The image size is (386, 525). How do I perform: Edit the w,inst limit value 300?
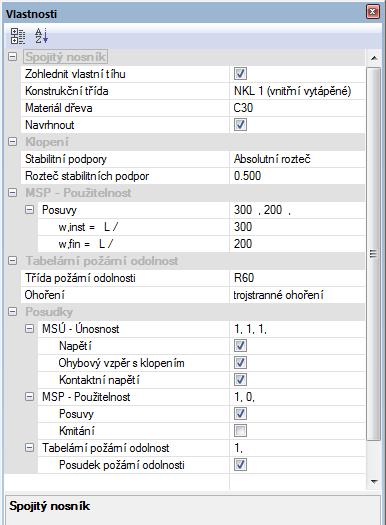point(297,227)
